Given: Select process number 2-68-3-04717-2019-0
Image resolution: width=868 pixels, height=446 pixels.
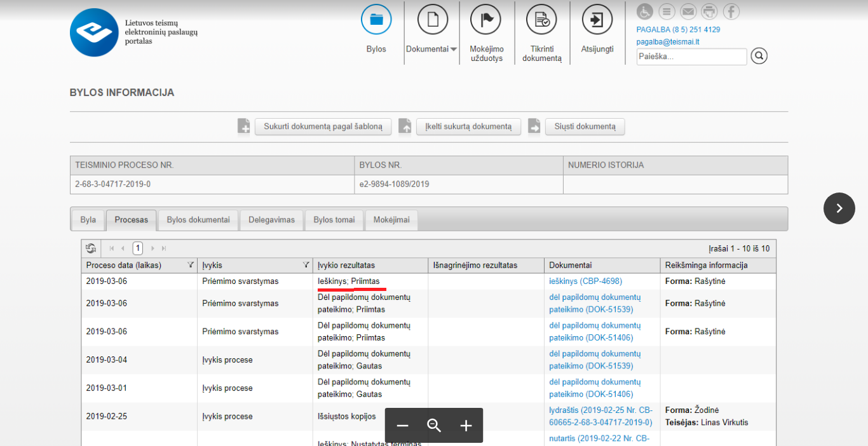Looking at the screenshot, I should (x=113, y=184).
